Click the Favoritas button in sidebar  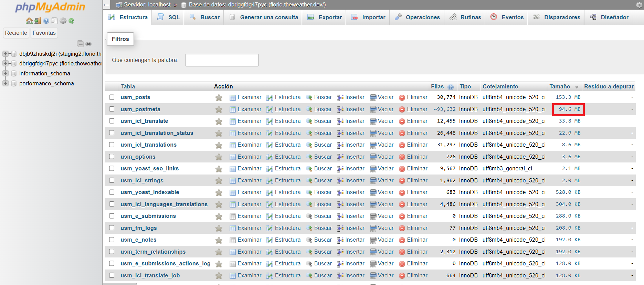pos(44,33)
